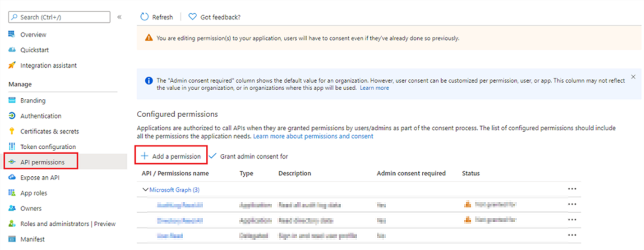Click the orange warning triangle in the banner
The image size is (644, 250).
point(149,38)
